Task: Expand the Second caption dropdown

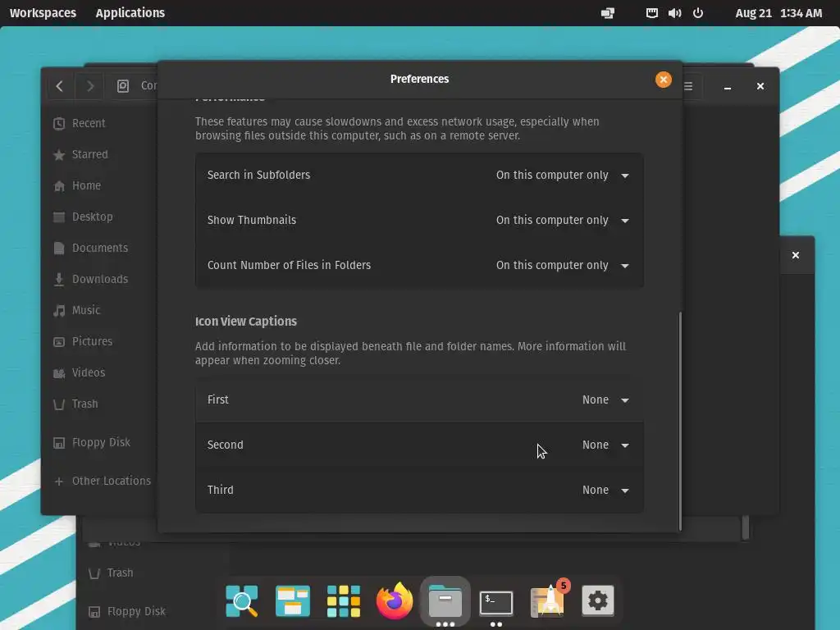Action: point(605,445)
